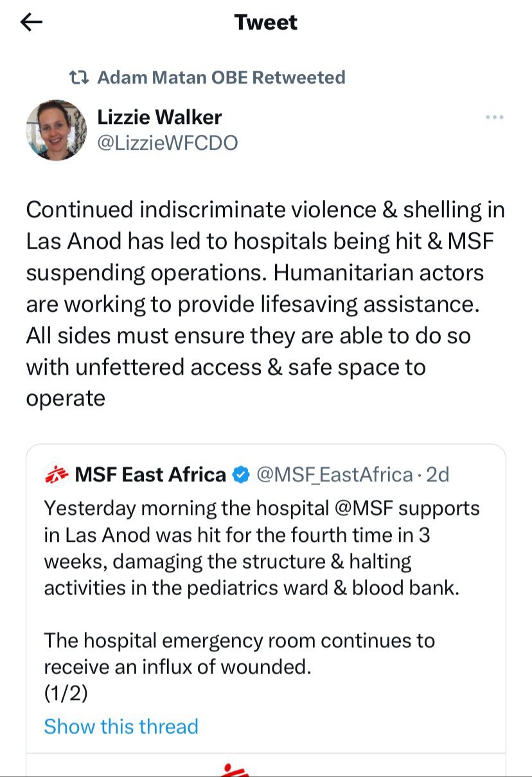
Task: Open the three-dot more options menu
Action: coord(494,118)
